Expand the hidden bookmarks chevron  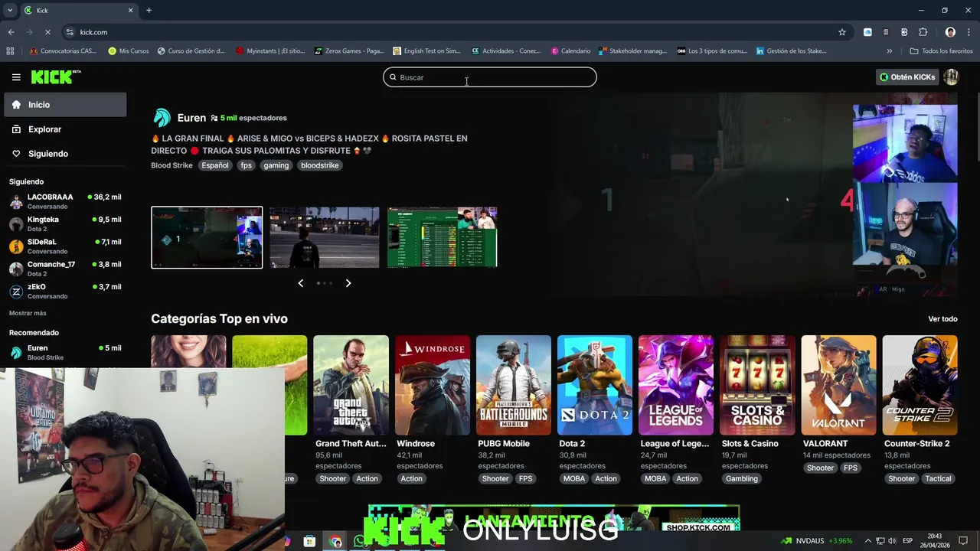pos(889,51)
